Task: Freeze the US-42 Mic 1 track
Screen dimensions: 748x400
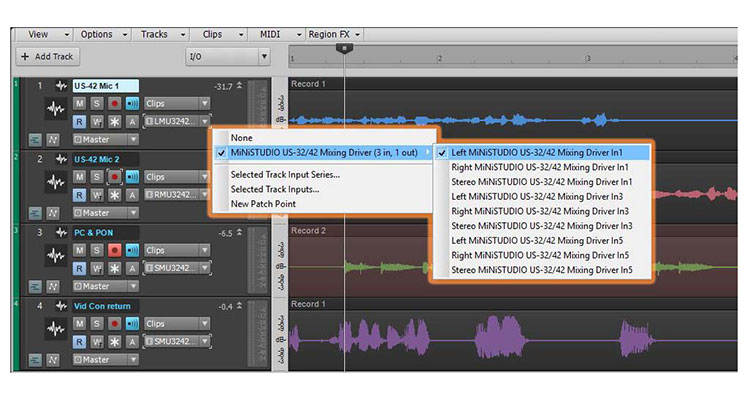Action: pyautogui.click(x=114, y=122)
